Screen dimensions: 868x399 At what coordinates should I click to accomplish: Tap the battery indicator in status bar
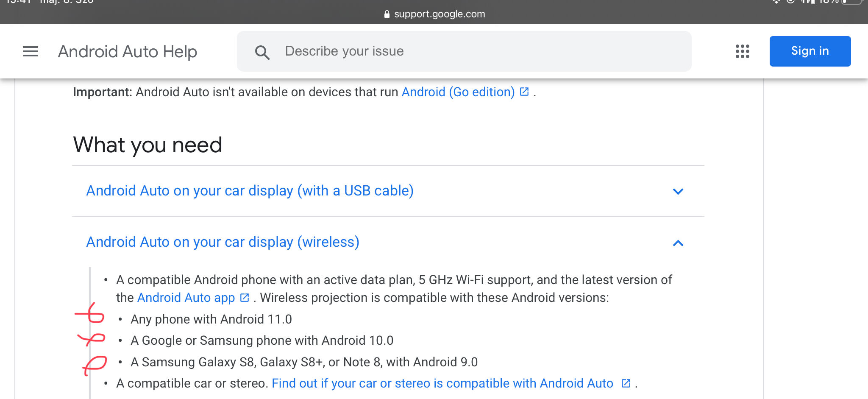pos(852,2)
